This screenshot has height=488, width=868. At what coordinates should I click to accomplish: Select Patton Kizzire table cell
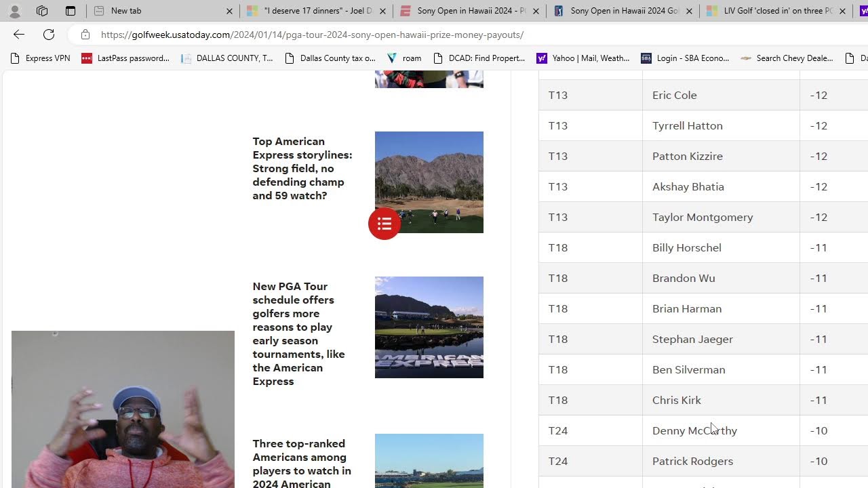721,156
